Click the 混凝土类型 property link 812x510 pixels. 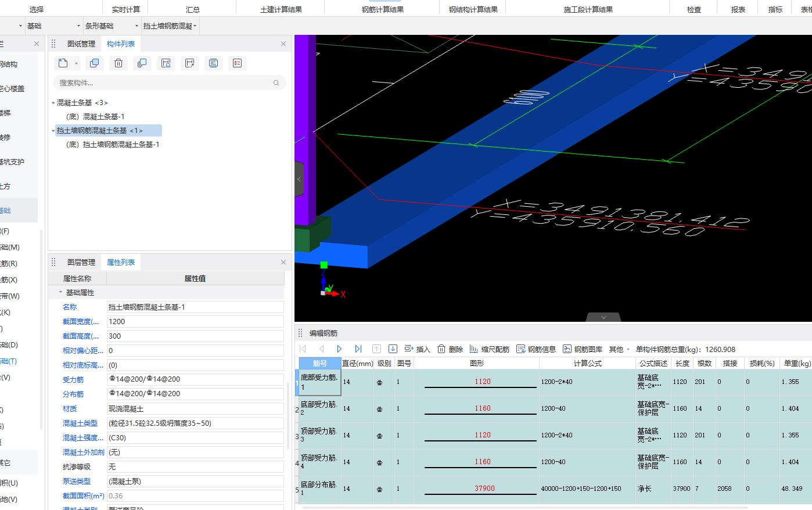tap(80, 423)
